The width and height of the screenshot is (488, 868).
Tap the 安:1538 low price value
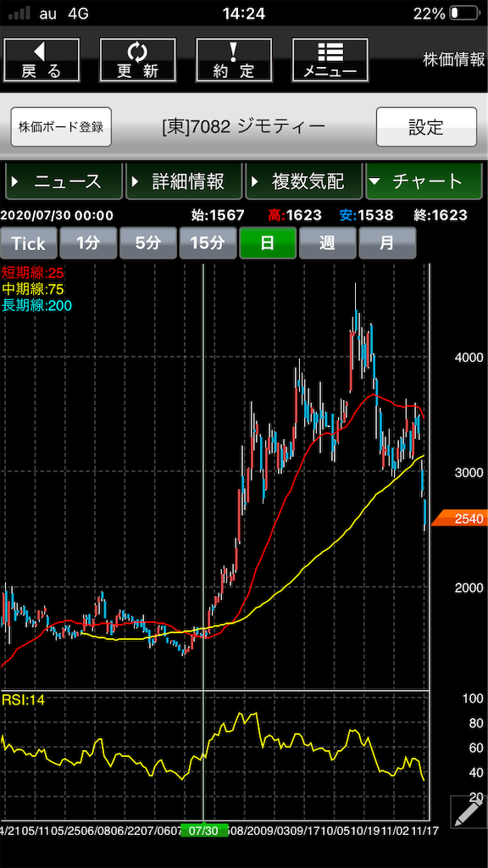pos(366,215)
